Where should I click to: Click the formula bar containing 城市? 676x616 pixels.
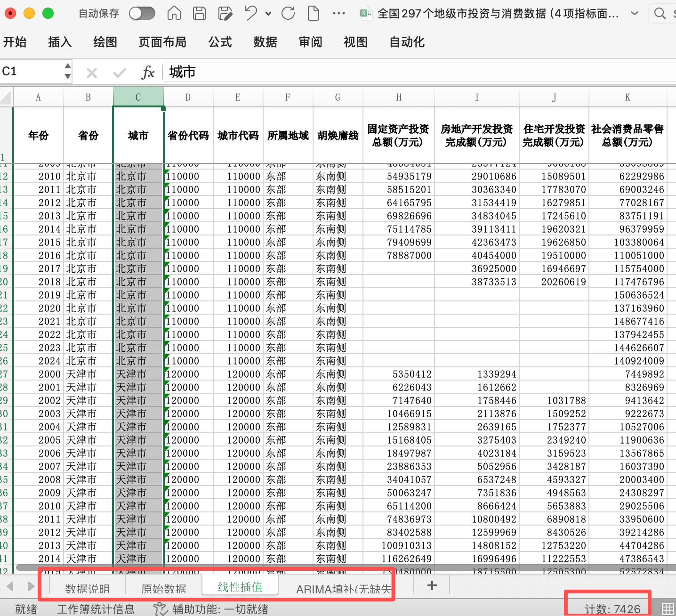(x=419, y=72)
